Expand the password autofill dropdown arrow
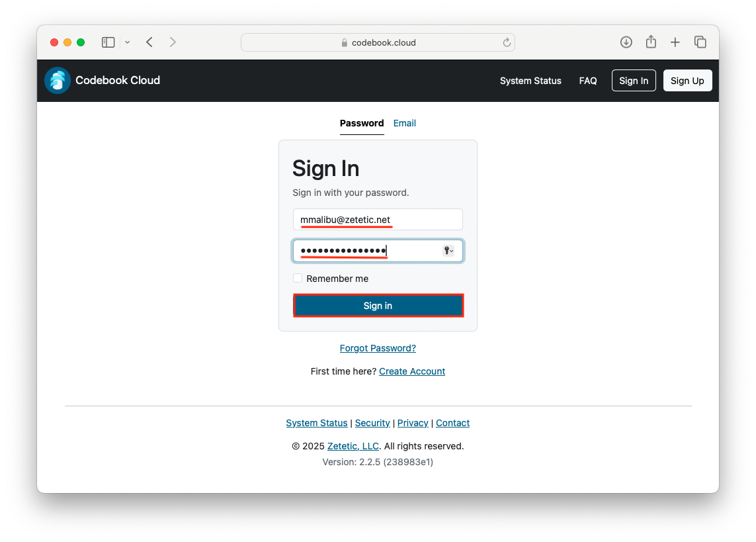 coord(452,252)
